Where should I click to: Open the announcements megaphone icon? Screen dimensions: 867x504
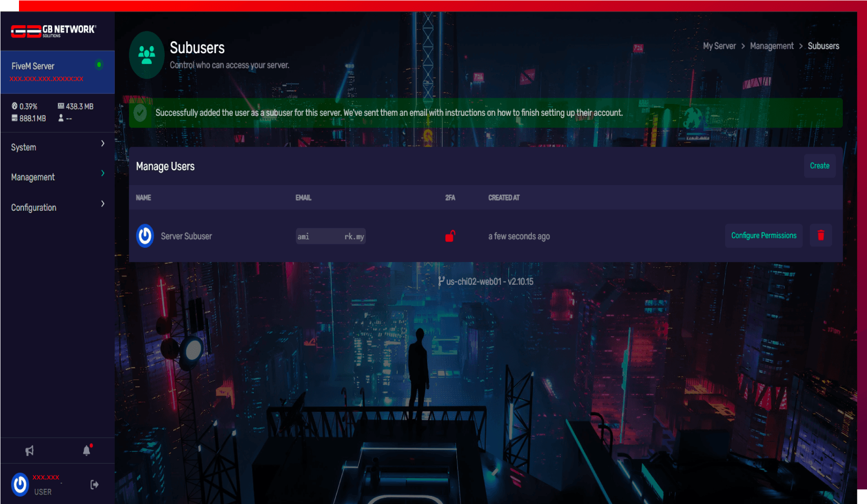29,450
